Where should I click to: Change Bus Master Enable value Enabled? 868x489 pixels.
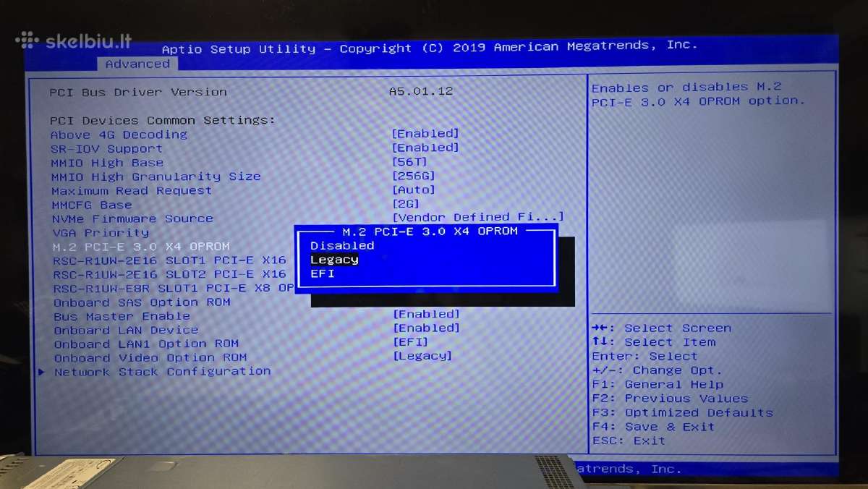(x=426, y=314)
